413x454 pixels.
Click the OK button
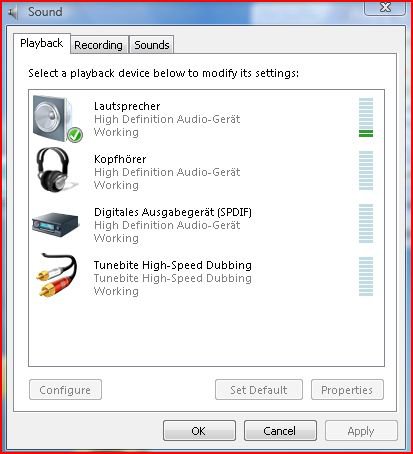click(199, 431)
